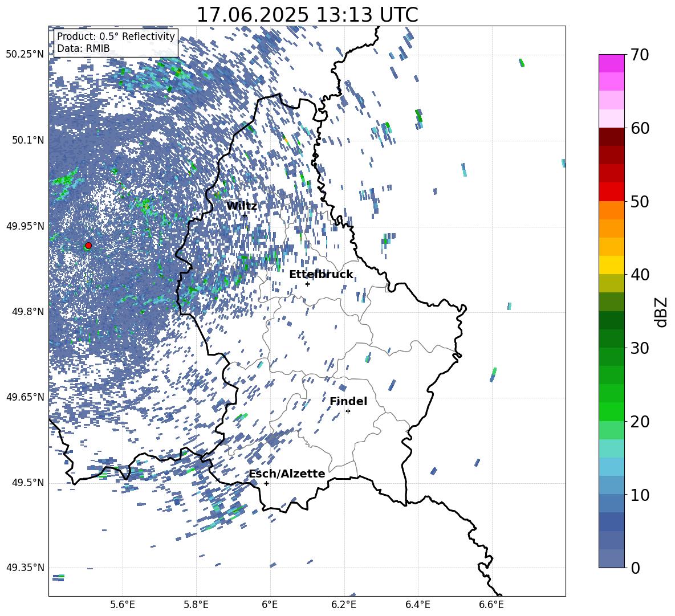Click the 50.1°N latitude label
The image size is (675, 616).
[x=28, y=140]
